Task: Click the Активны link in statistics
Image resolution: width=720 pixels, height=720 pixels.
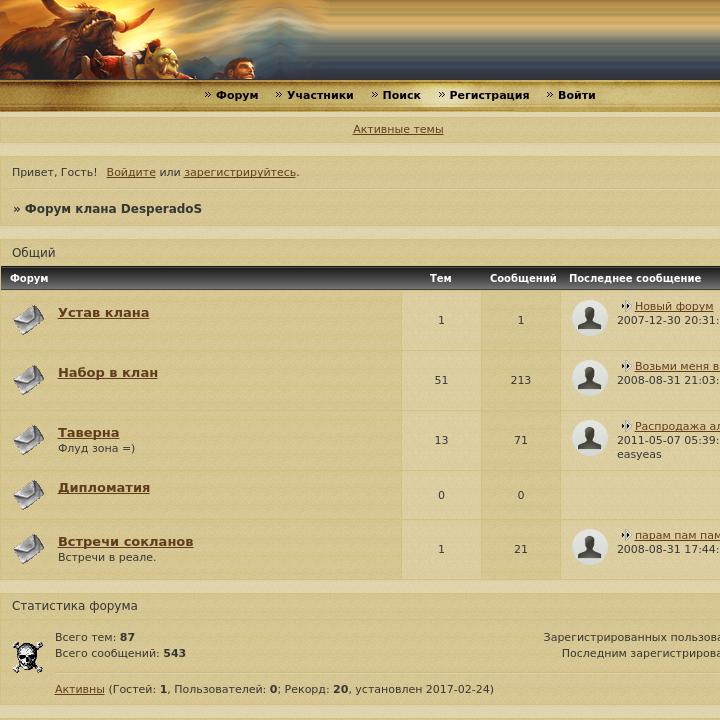Action: coord(79,689)
